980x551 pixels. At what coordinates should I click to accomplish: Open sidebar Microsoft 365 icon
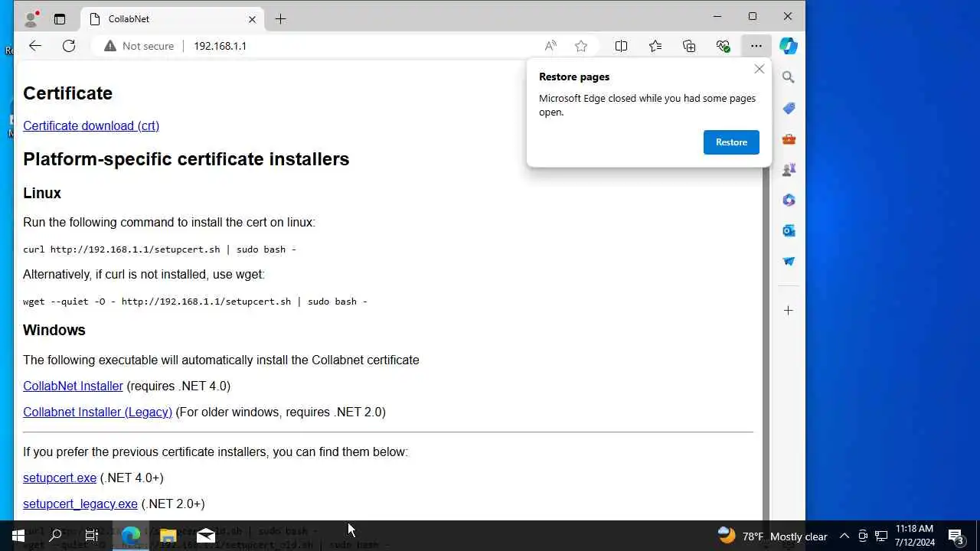(789, 200)
